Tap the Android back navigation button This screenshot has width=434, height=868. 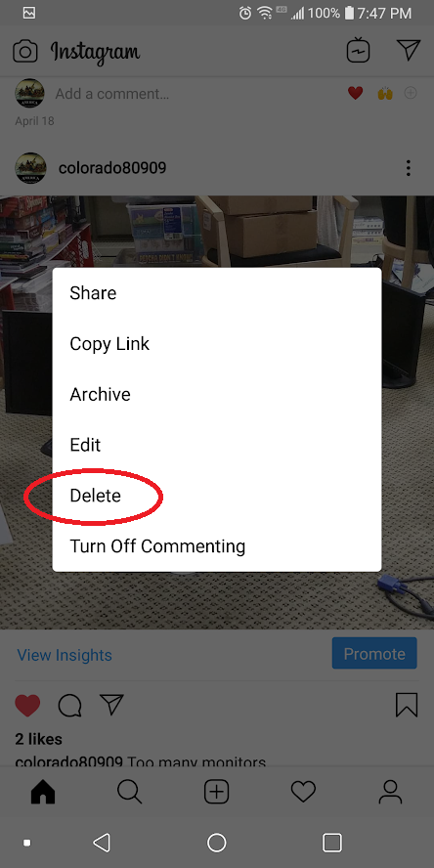tap(102, 843)
